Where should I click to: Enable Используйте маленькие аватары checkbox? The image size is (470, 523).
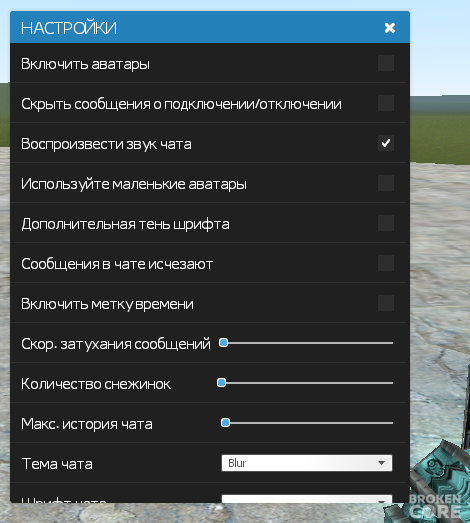(x=386, y=183)
